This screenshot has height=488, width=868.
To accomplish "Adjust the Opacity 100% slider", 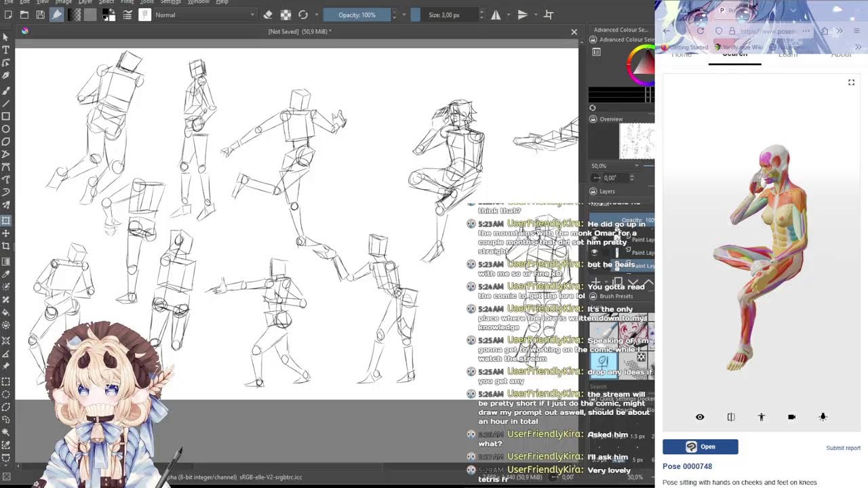I will click(x=357, y=15).
